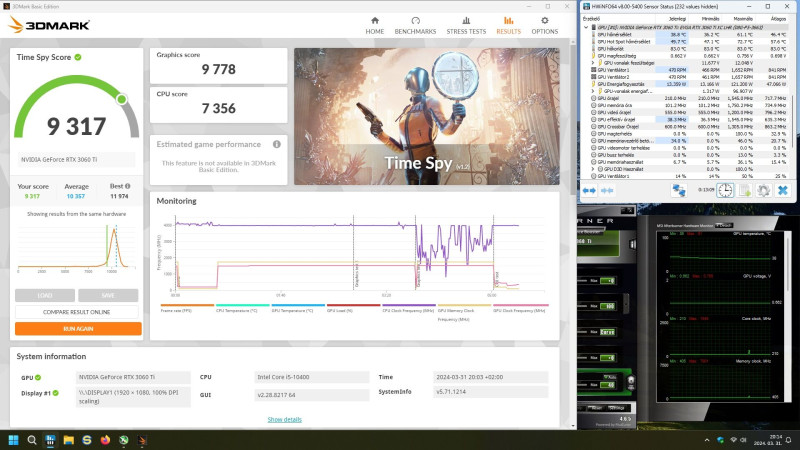Open HWiNFO sensor settings gear icon

pyautogui.click(x=763, y=190)
